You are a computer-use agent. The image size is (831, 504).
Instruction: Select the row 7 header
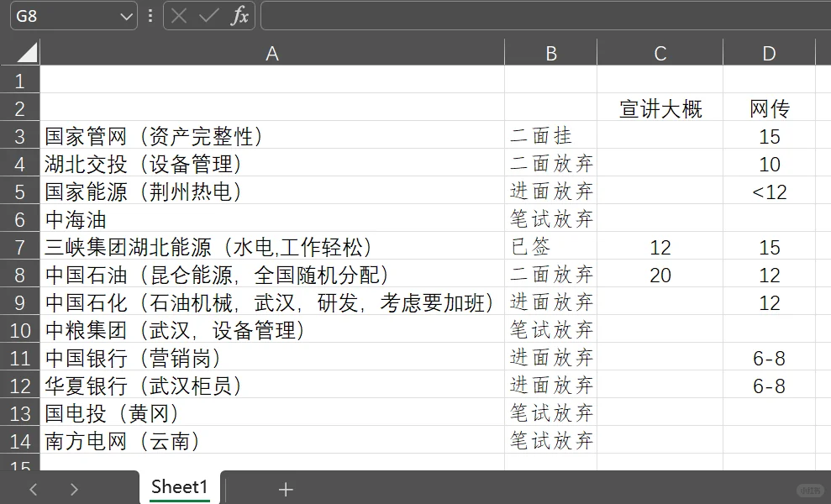pyautogui.click(x=19, y=247)
